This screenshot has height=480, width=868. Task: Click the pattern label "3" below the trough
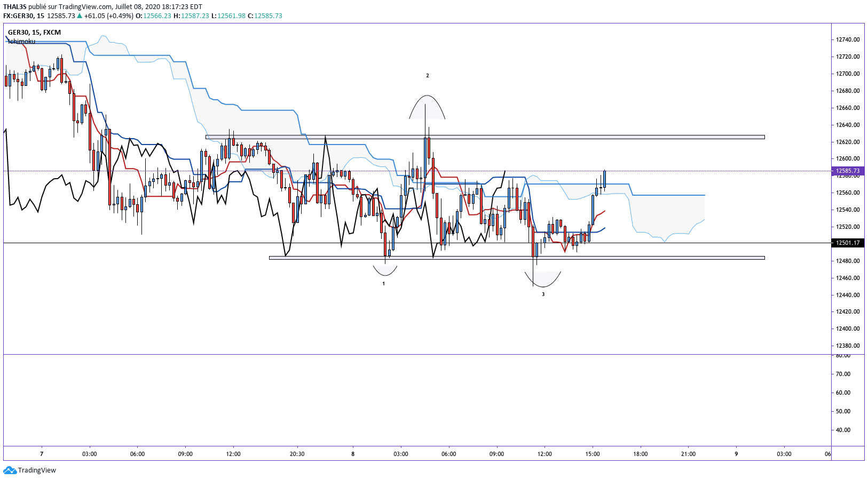coord(543,294)
